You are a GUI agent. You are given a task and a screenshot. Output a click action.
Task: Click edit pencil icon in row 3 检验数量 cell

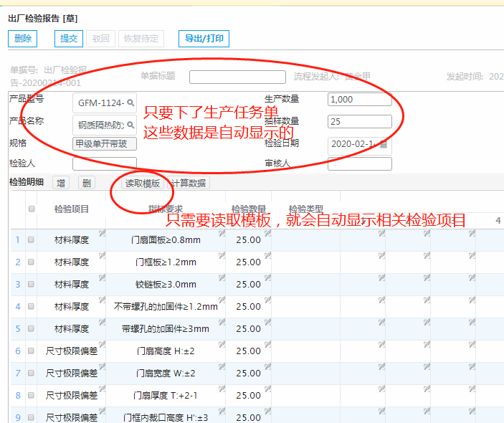[x=267, y=277]
